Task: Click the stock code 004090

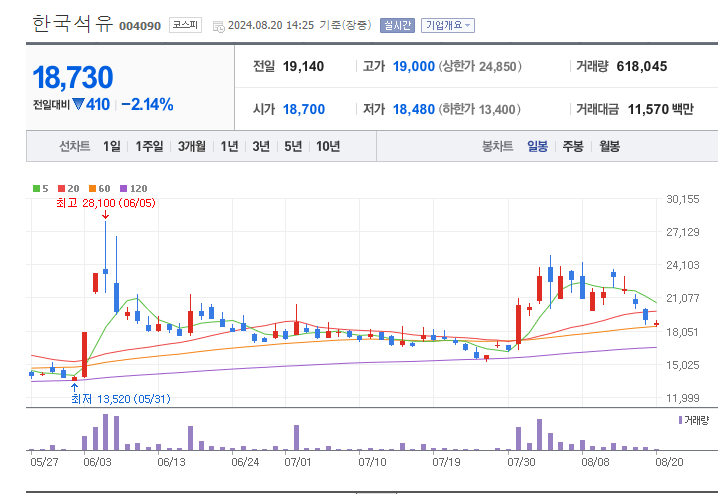Action: [x=140, y=26]
